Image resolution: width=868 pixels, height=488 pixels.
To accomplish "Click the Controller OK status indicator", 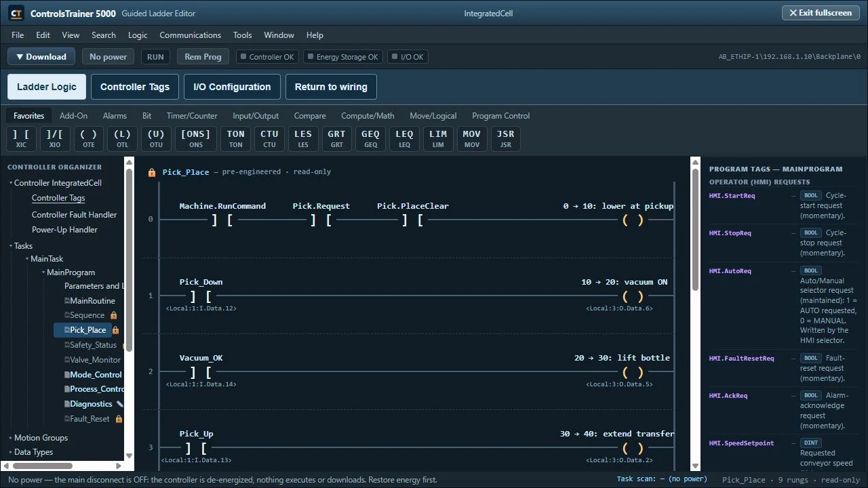I will pyautogui.click(x=267, y=57).
